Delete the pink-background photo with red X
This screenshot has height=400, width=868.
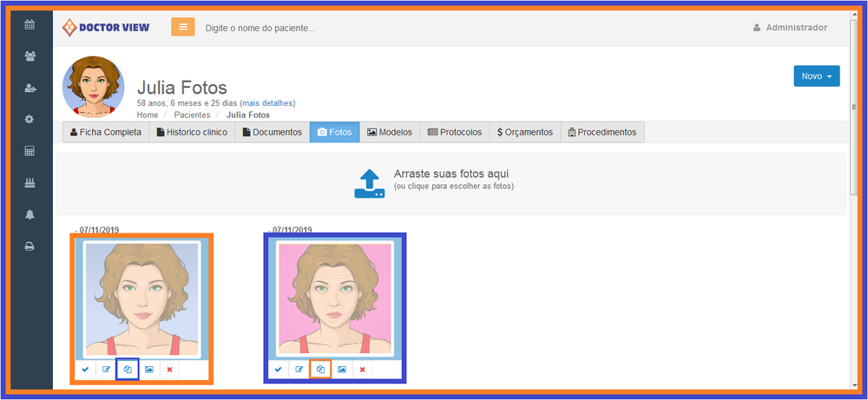[363, 370]
